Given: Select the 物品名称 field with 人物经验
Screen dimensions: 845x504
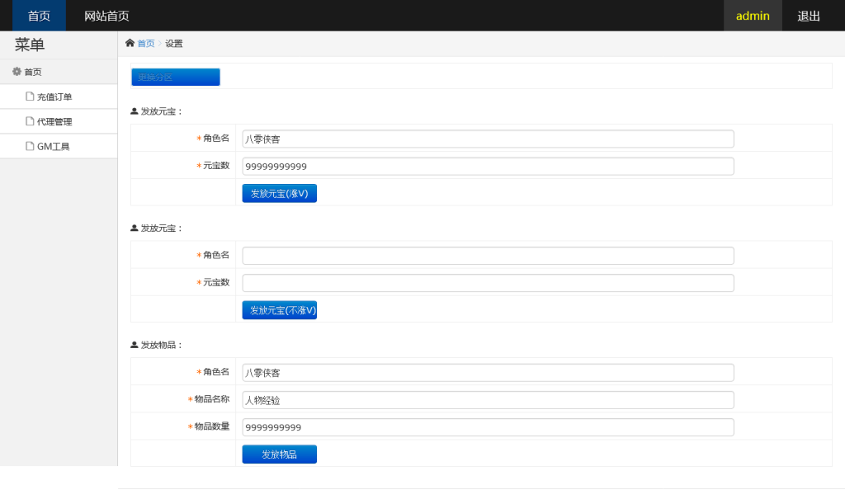Looking at the screenshot, I should click(488, 400).
